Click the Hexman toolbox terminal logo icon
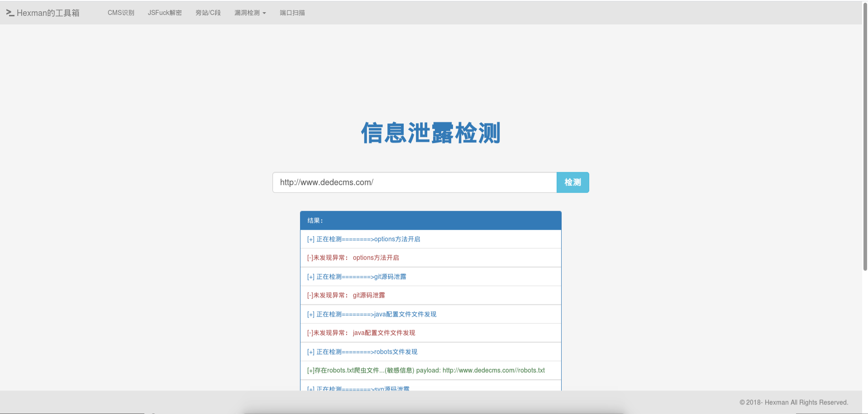868x414 pixels. tap(10, 13)
